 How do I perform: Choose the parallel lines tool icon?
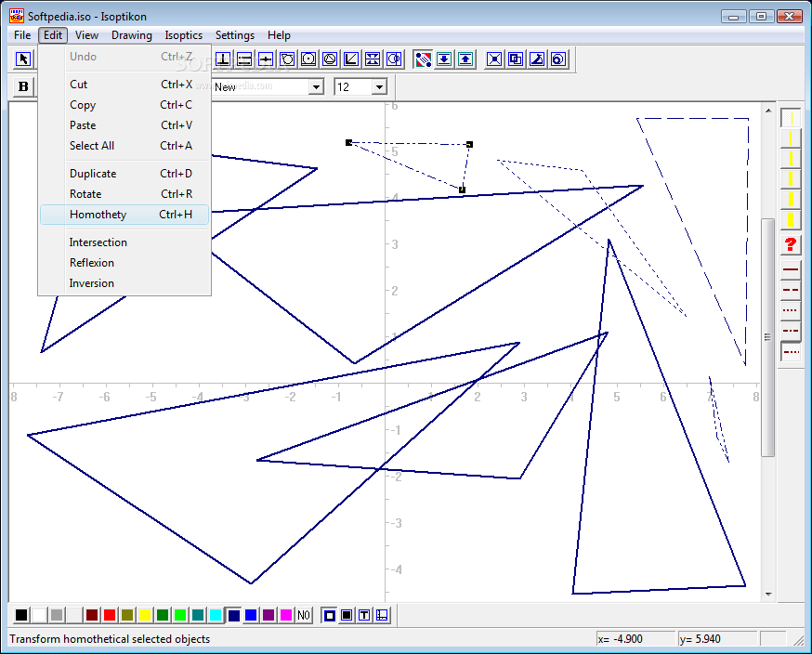tap(244, 59)
